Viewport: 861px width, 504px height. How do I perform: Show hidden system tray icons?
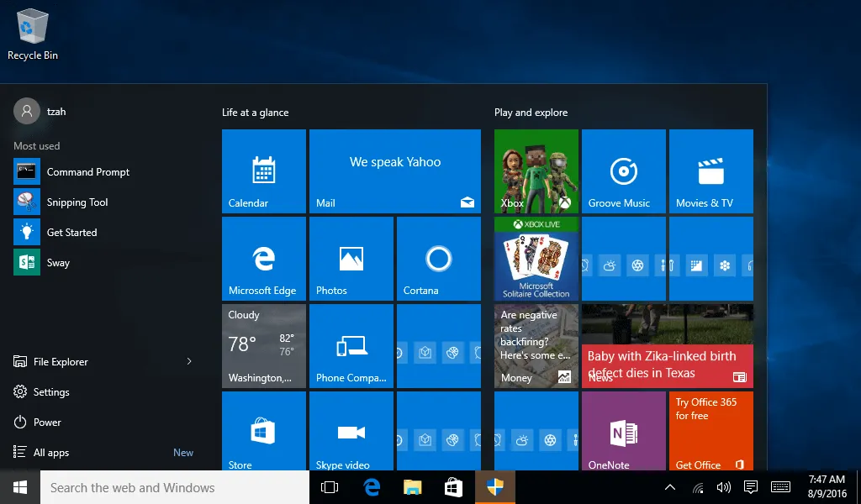tap(670, 487)
